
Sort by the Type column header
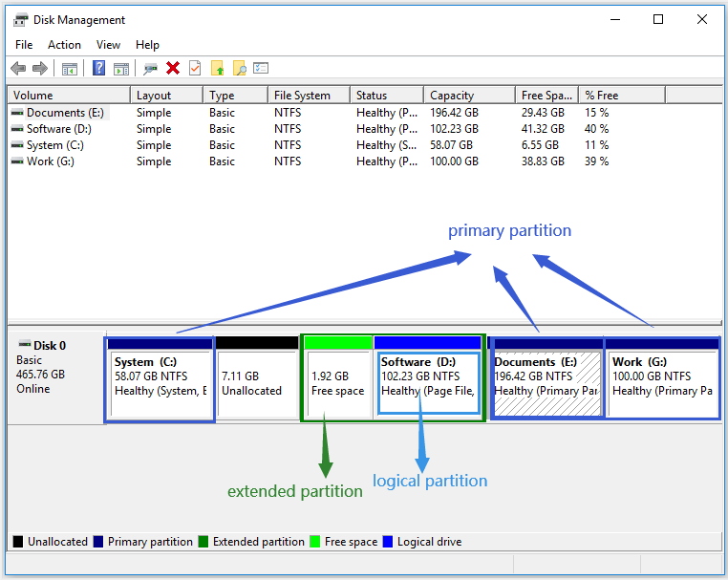click(x=235, y=96)
